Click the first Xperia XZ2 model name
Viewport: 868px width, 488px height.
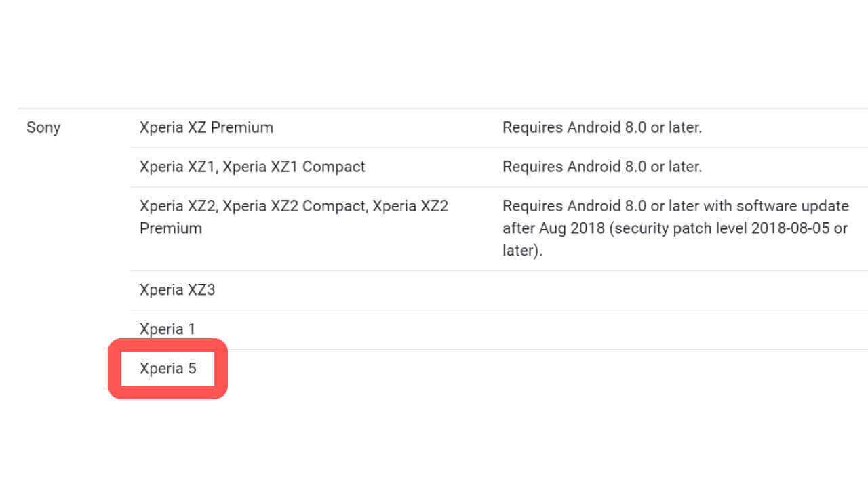tap(178, 206)
